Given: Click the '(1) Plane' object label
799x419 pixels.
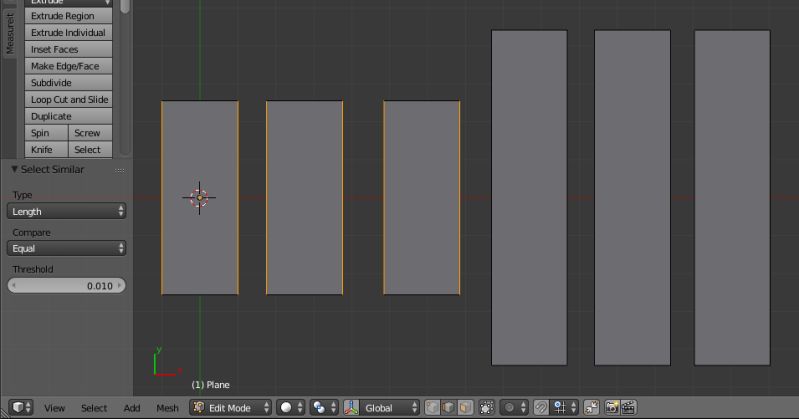Looking at the screenshot, I should pyautogui.click(x=210, y=385).
